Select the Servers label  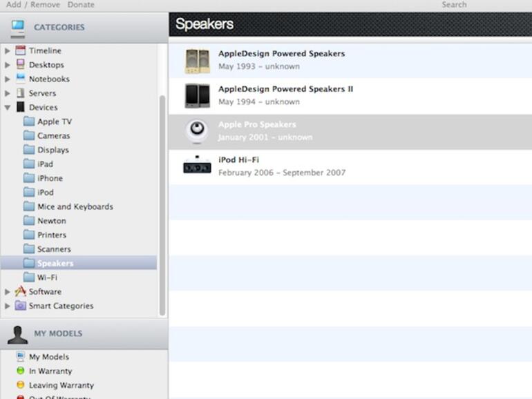42,93
